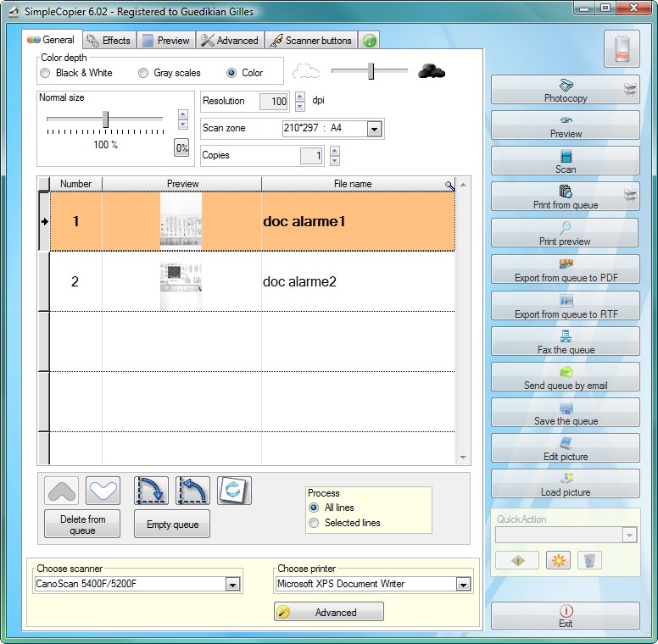658x644 pixels.
Task: Open Edit picture
Action: 566,448
